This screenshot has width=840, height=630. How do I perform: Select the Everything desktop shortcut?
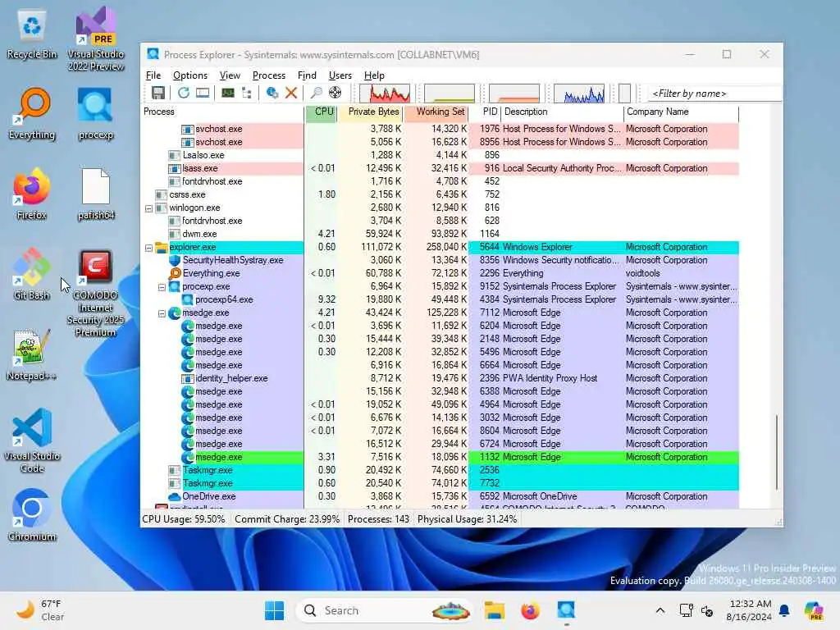pos(32,113)
